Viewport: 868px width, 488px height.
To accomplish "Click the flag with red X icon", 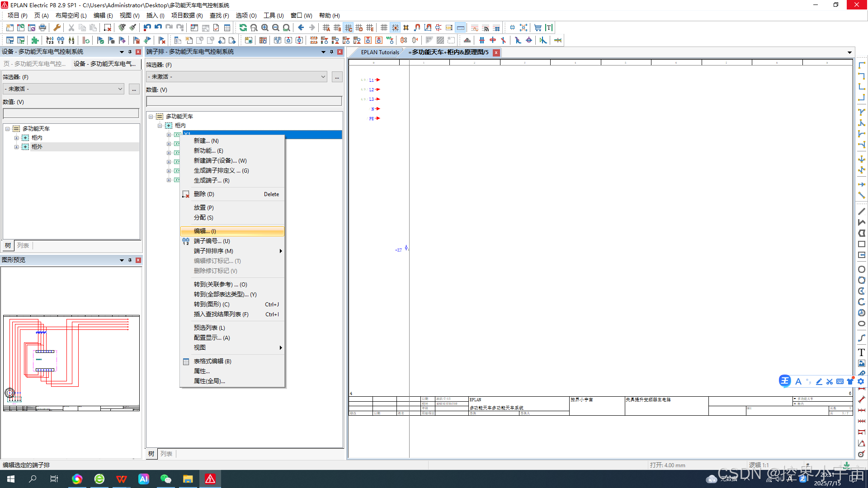I will pyautogui.click(x=162, y=40).
